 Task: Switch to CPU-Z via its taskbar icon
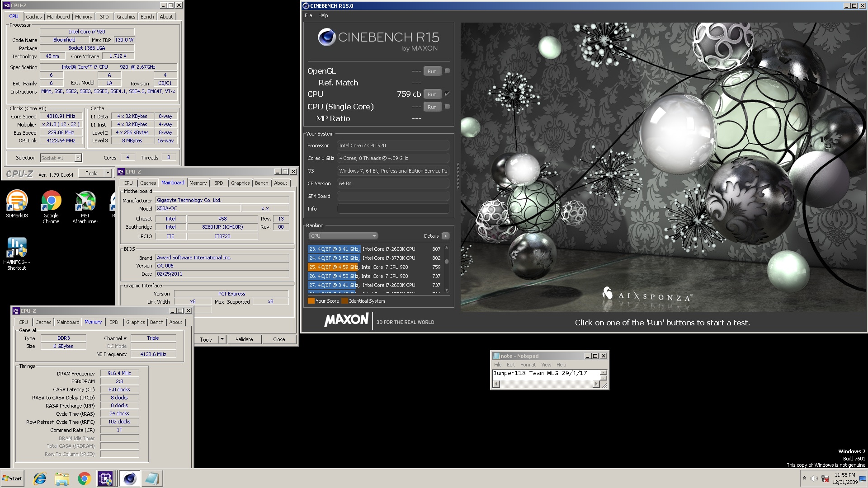[106, 479]
